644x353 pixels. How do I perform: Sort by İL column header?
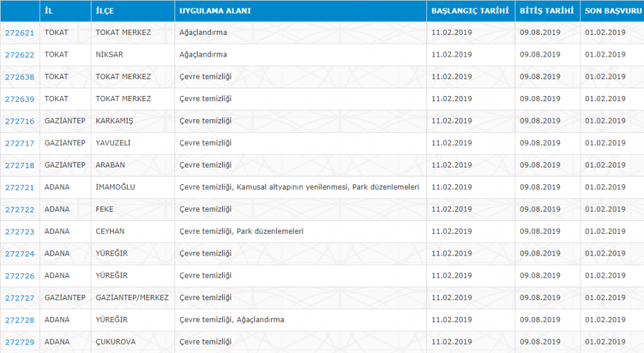[x=49, y=11]
